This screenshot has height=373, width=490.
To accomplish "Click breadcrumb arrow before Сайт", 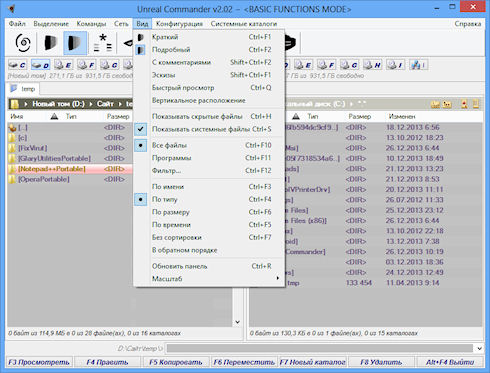I will [90, 104].
